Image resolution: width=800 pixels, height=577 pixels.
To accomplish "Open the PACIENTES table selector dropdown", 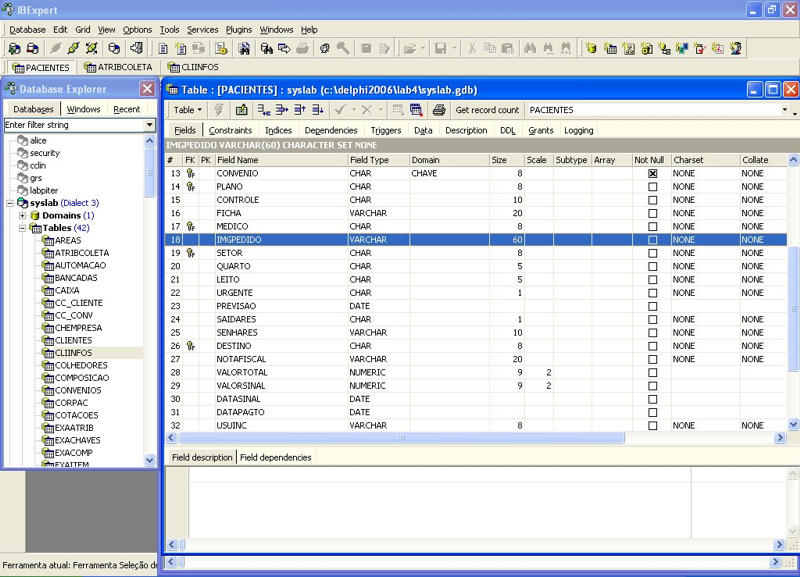I will (x=785, y=110).
